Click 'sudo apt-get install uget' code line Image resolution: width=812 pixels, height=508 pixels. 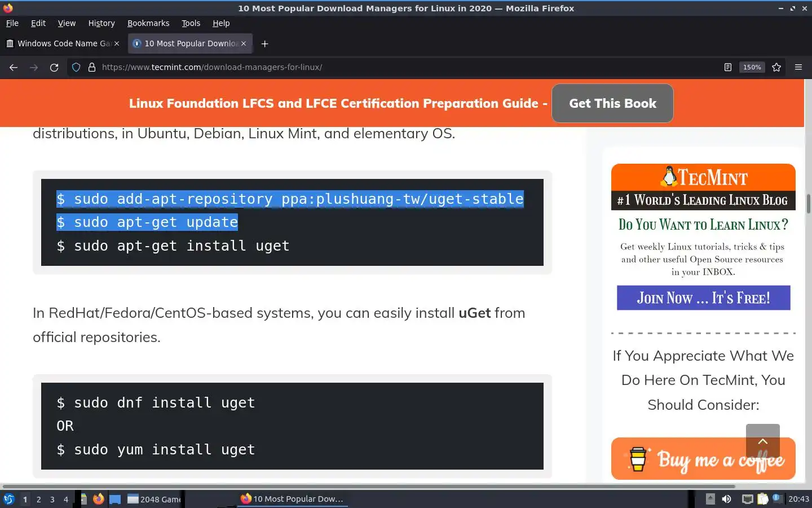[x=173, y=246]
